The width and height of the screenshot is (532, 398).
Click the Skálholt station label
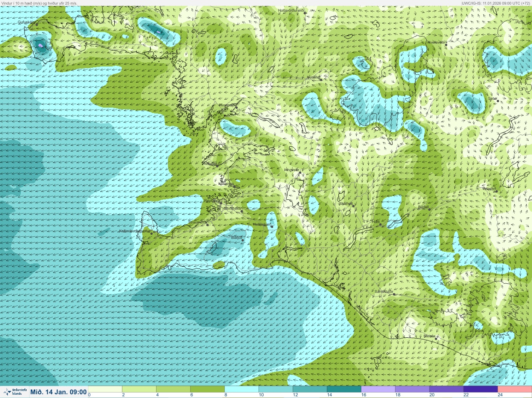point(346,204)
